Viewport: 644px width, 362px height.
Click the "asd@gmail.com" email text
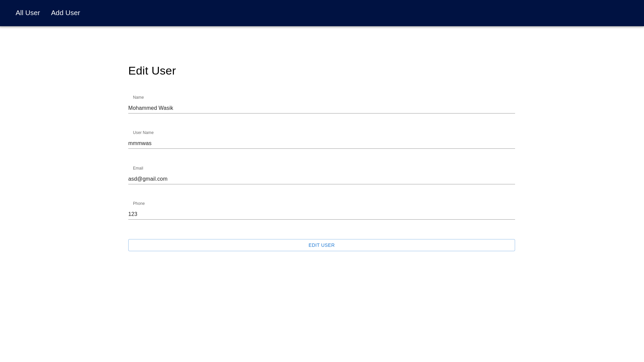pyautogui.click(x=148, y=179)
